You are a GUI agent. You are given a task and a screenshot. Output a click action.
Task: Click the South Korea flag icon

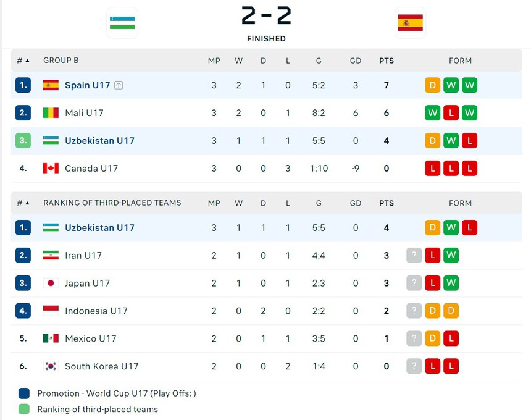pos(51,366)
